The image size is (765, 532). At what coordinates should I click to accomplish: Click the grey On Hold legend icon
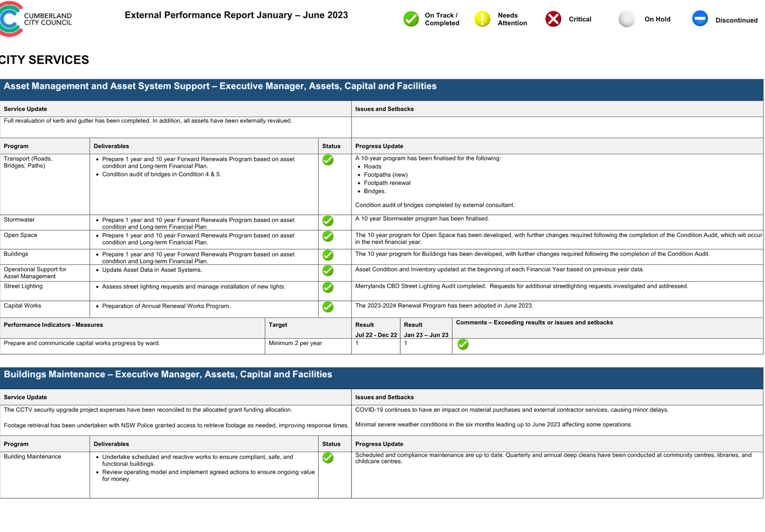point(626,19)
